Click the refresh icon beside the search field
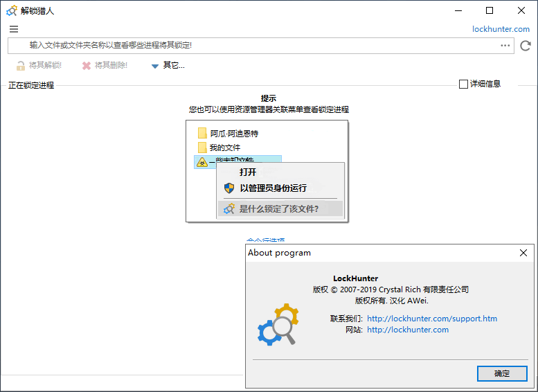The height and width of the screenshot is (392, 538). (526, 46)
